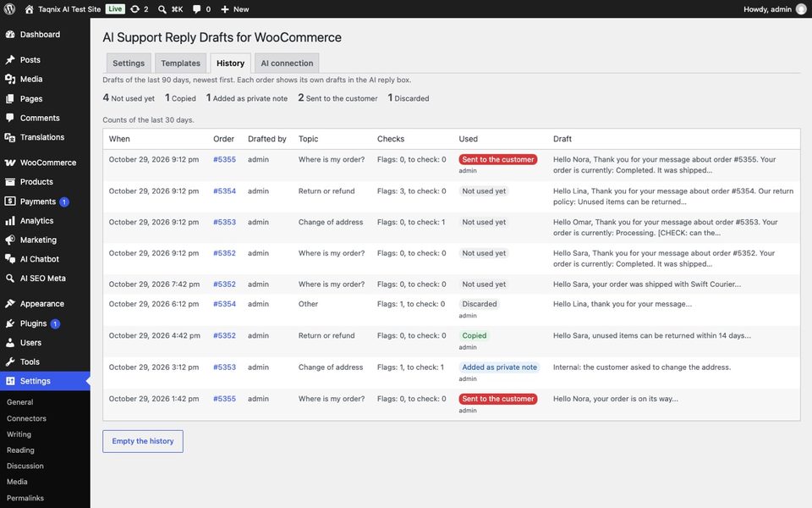Open the Connectors settings submenu
This screenshot has width=812, height=508.
tap(26, 417)
